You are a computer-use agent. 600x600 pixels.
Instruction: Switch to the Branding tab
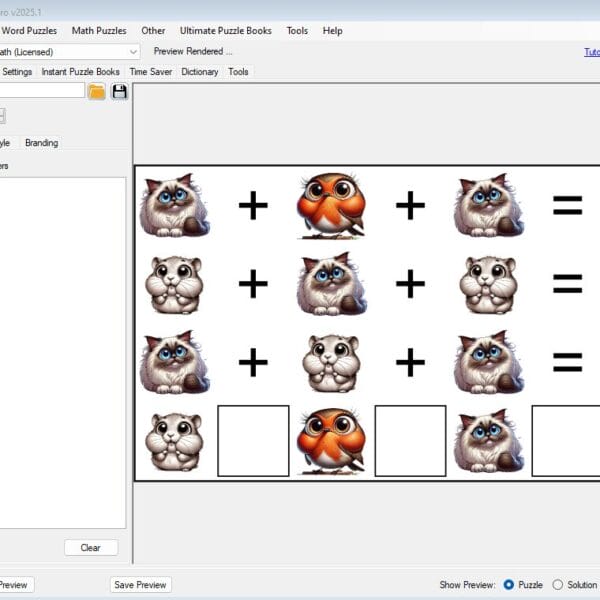pos(41,143)
